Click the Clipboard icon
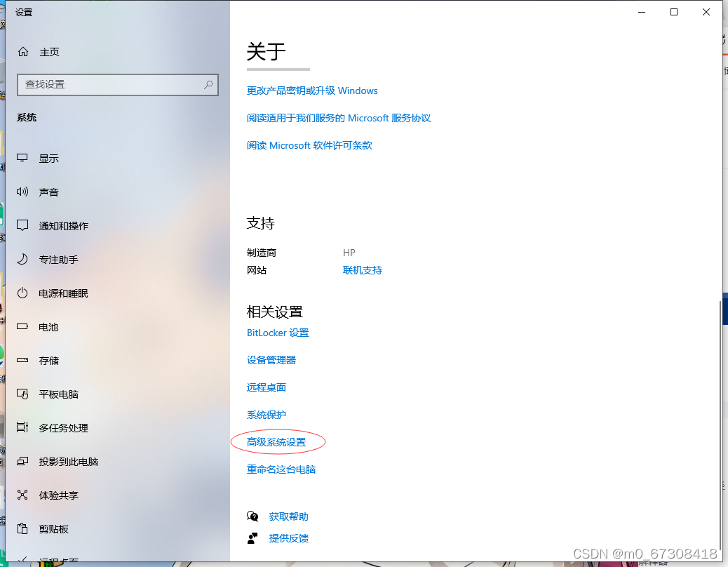The width and height of the screenshot is (728, 567). (x=22, y=528)
